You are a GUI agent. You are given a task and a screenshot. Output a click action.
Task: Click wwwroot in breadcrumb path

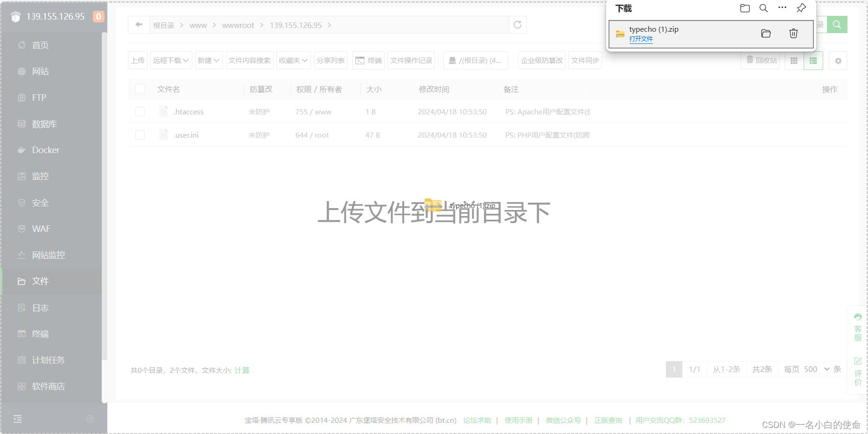coord(238,25)
